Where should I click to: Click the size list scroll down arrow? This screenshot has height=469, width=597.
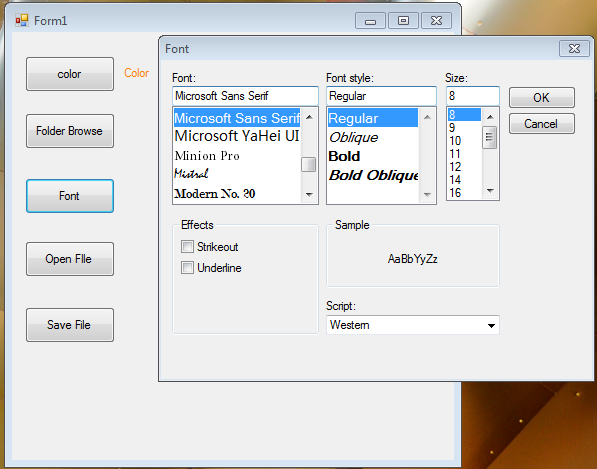490,191
